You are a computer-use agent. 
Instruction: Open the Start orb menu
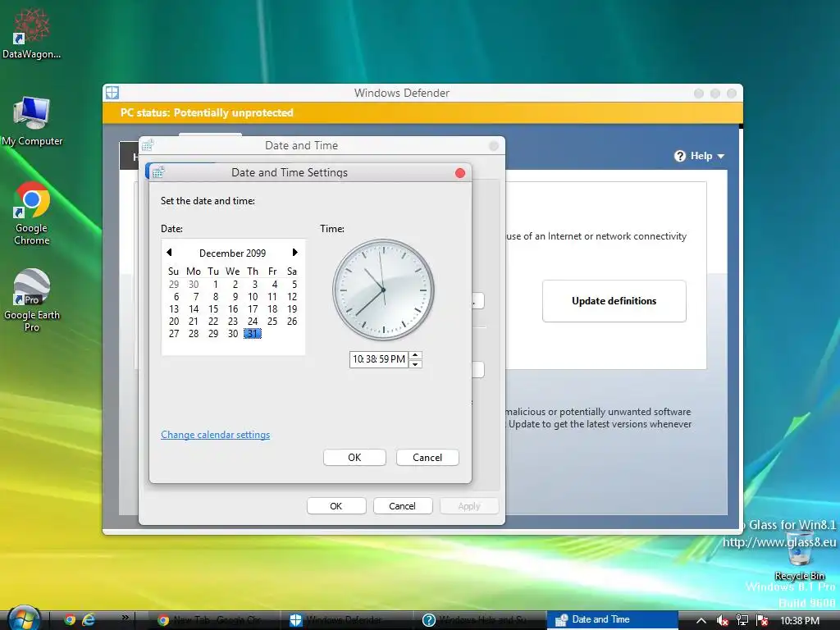23,620
